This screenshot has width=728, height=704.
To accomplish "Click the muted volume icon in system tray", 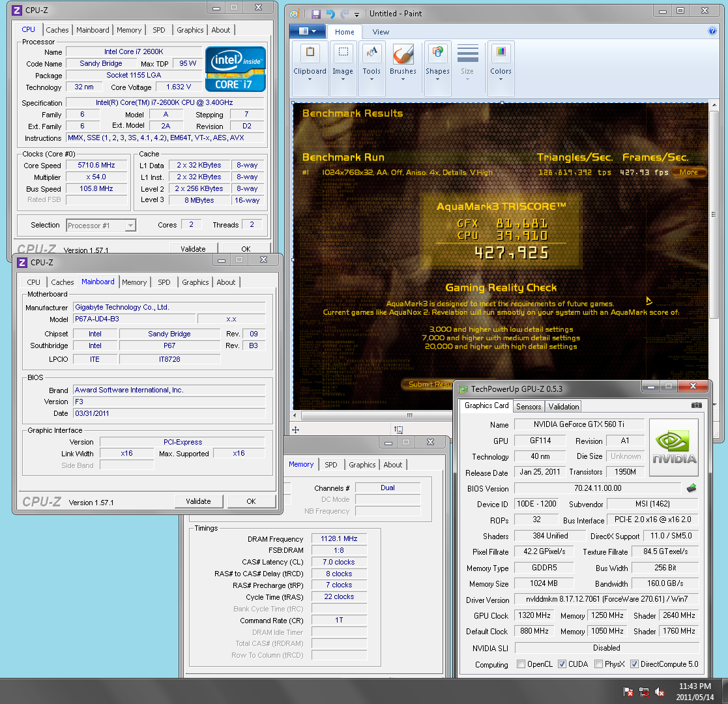I will 660,692.
